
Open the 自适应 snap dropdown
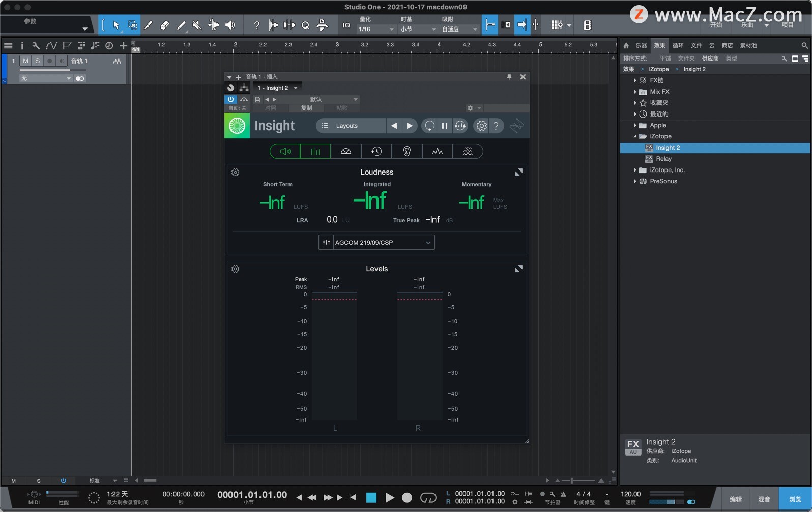tap(459, 29)
